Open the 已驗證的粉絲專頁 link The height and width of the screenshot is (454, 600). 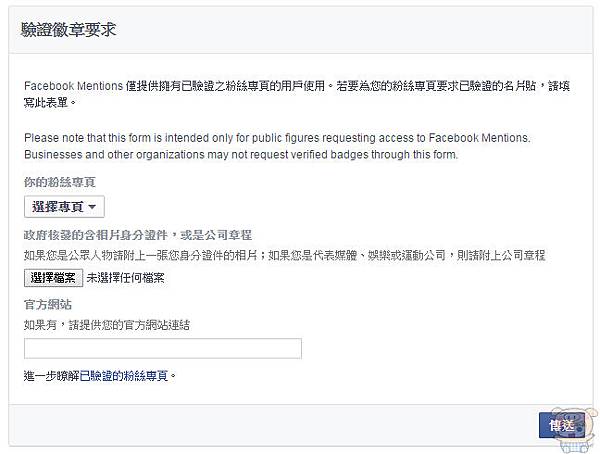[124, 376]
